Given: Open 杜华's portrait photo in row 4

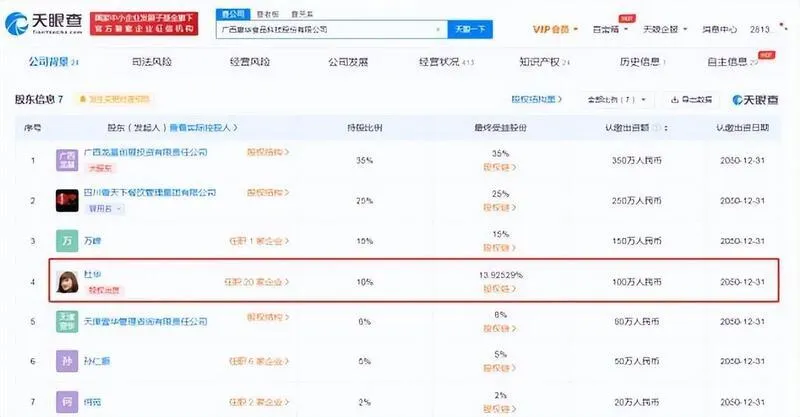Looking at the screenshot, I should [x=67, y=282].
